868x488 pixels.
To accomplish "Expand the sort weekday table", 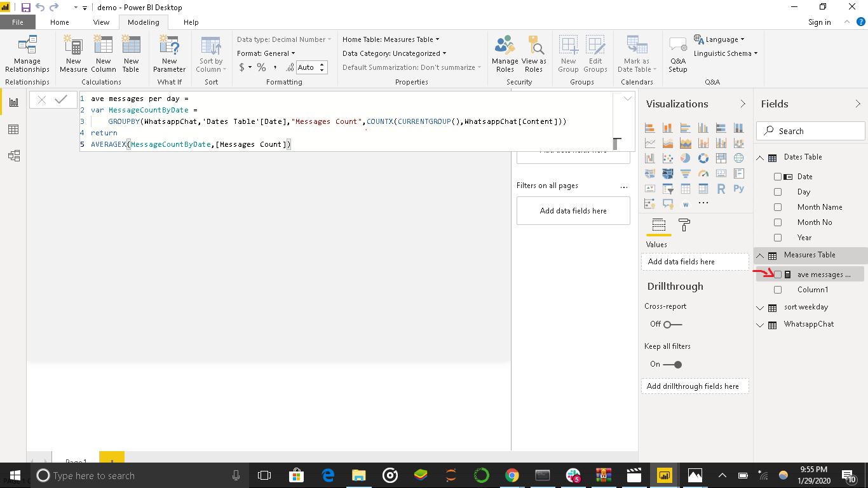I will click(x=760, y=308).
